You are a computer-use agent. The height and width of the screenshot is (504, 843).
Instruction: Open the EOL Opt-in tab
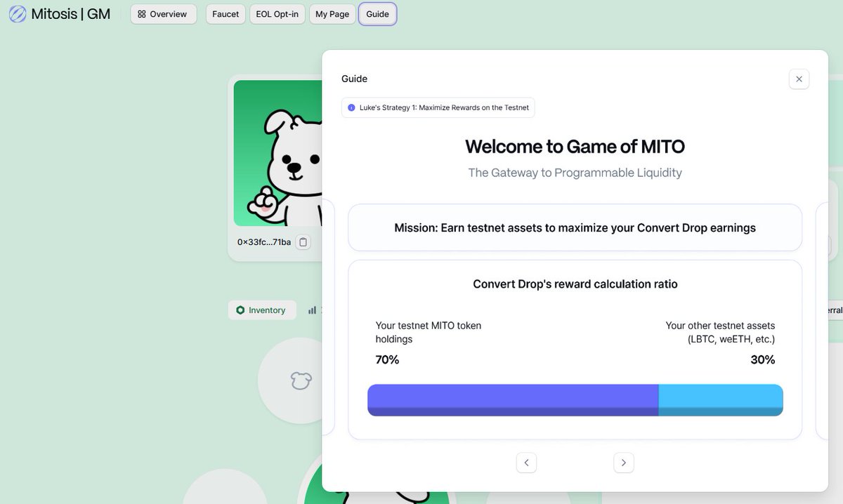(277, 14)
